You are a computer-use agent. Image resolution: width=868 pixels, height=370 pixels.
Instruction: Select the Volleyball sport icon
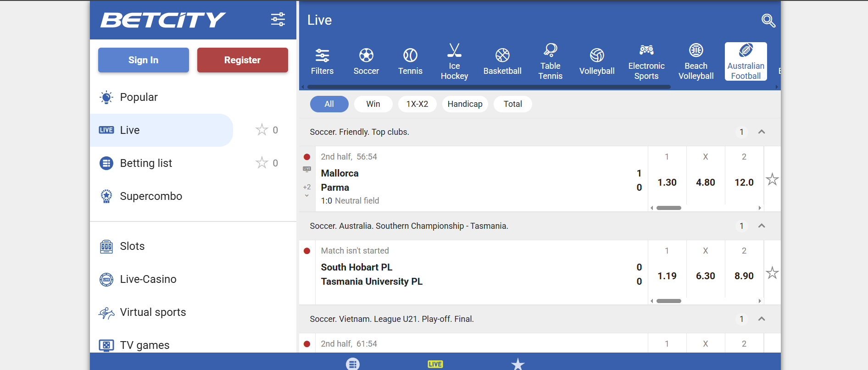(x=597, y=61)
